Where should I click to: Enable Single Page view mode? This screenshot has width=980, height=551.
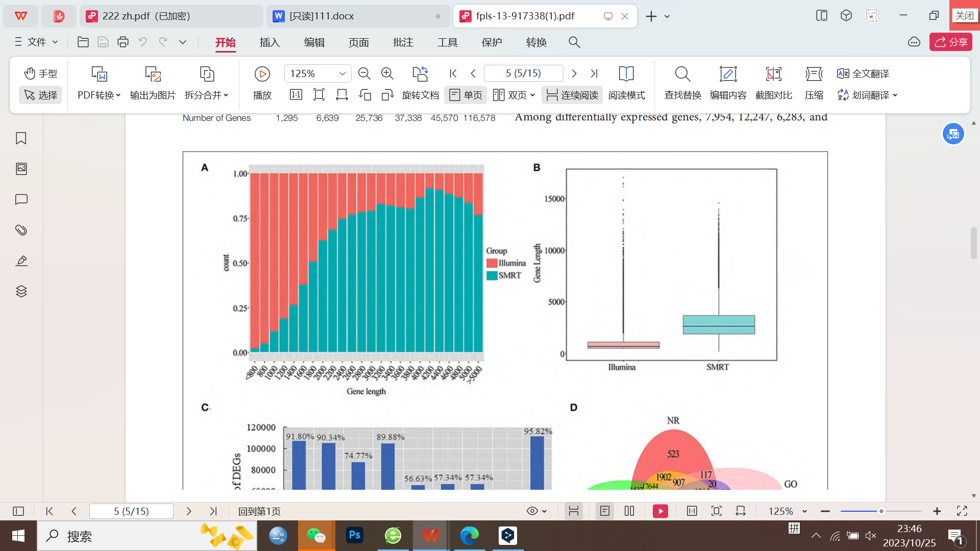465,95
